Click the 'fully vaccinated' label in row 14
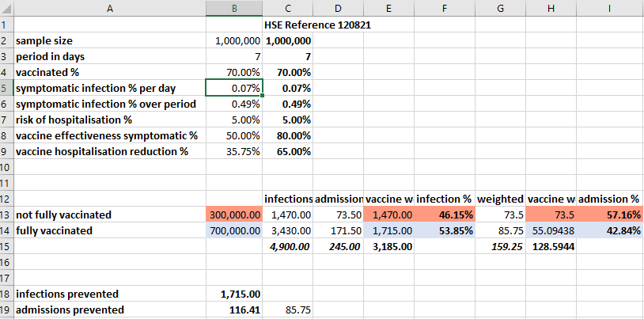This screenshot has width=644, height=319. pyautogui.click(x=110, y=230)
